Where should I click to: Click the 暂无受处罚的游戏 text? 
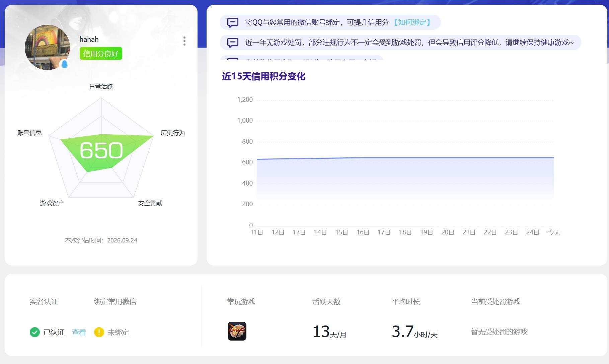click(499, 332)
